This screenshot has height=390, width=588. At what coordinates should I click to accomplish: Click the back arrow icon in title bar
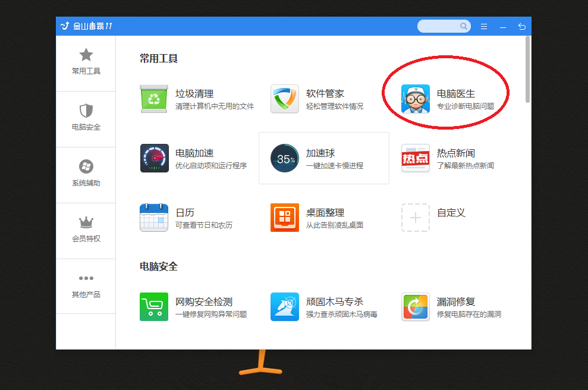pos(521,27)
